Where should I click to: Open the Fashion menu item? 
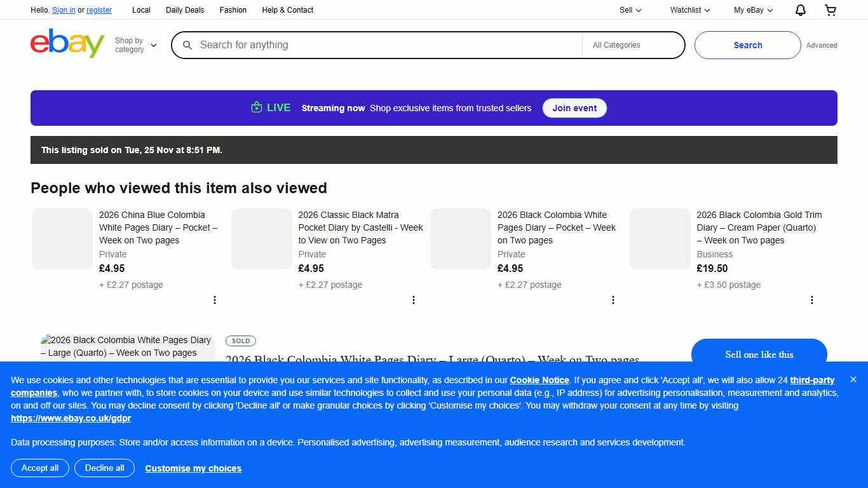coord(233,10)
